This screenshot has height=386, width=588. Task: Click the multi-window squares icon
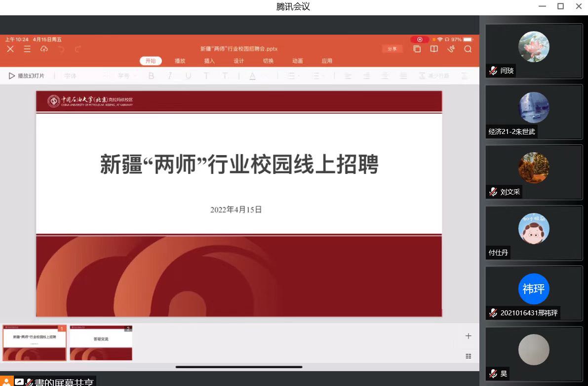pyautogui.click(x=417, y=49)
